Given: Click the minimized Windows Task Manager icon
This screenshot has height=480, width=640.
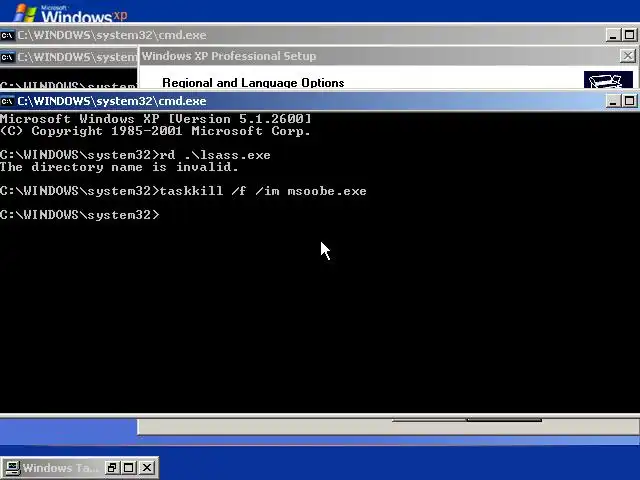Looking at the screenshot, I should [12, 468].
